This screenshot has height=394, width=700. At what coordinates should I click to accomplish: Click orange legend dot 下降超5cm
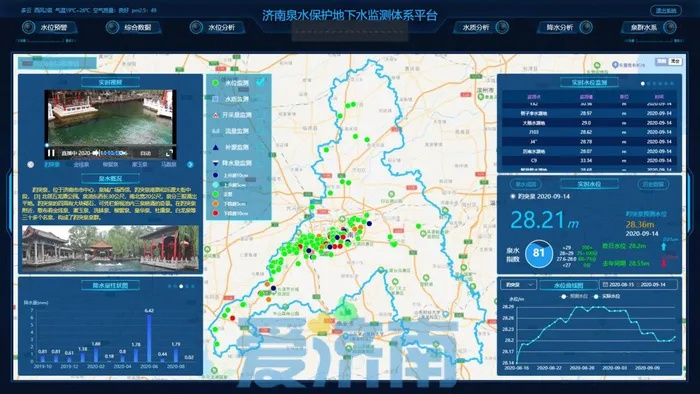pyautogui.click(x=216, y=203)
